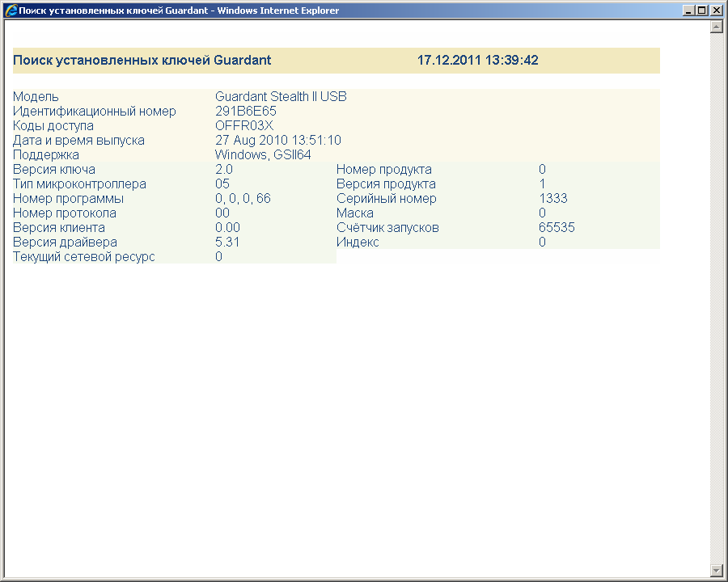
Task: Click the access code value OFFR03X
Action: (x=244, y=126)
